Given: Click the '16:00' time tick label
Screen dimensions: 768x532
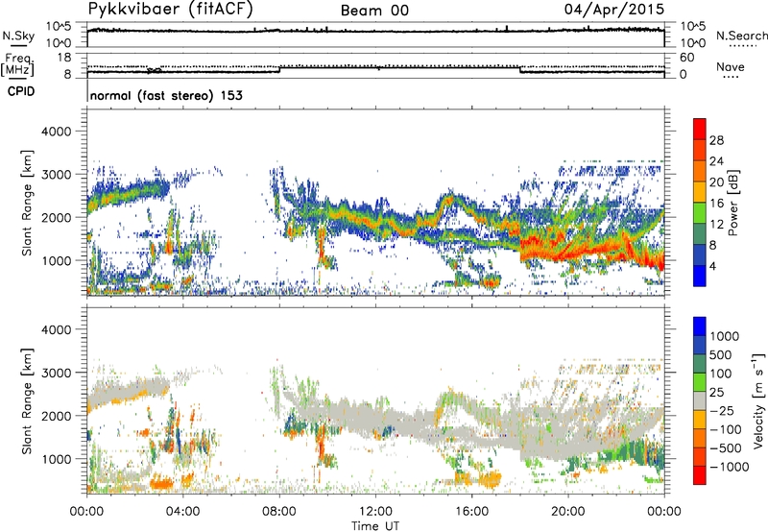Looking at the screenshot, I should (x=471, y=512).
